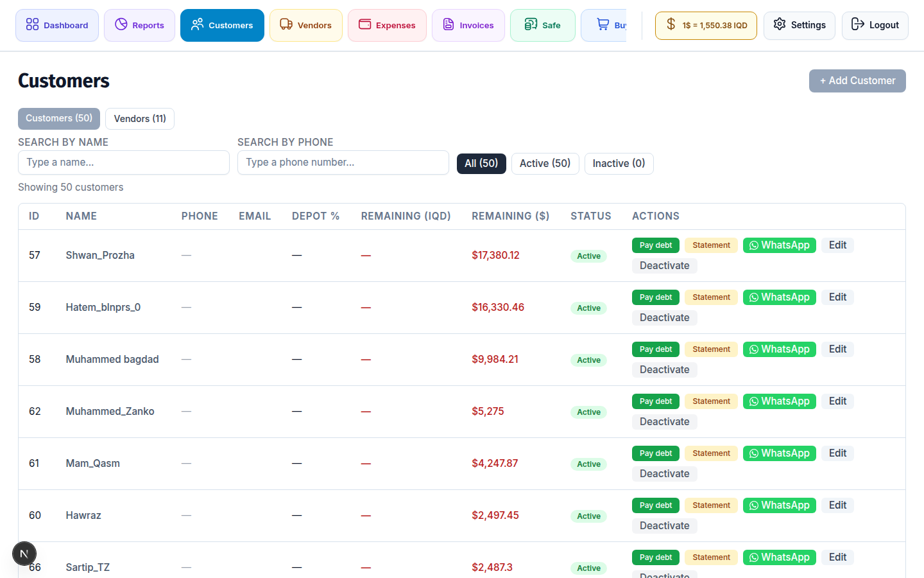Image resolution: width=924 pixels, height=578 pixels.
Task: Message Hatem_blnprs_0 via WhatsApp
Action: (x=780, y=297)
